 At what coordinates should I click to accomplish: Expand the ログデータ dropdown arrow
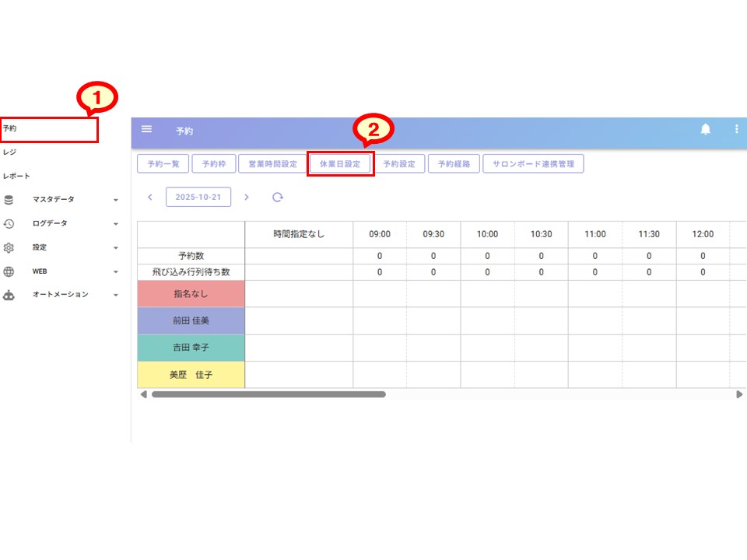(x=116, y=225)
